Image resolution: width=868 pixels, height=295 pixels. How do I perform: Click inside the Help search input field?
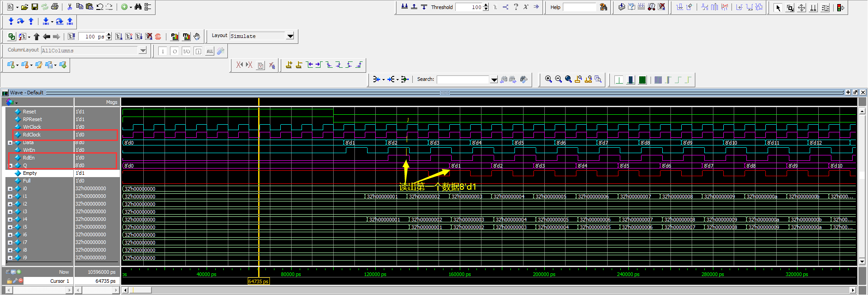click(580, 7)
